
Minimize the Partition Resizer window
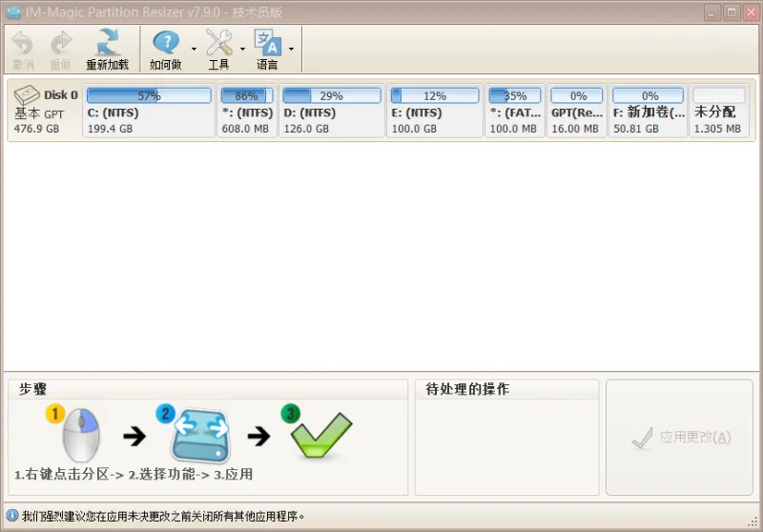click(711, 12)
